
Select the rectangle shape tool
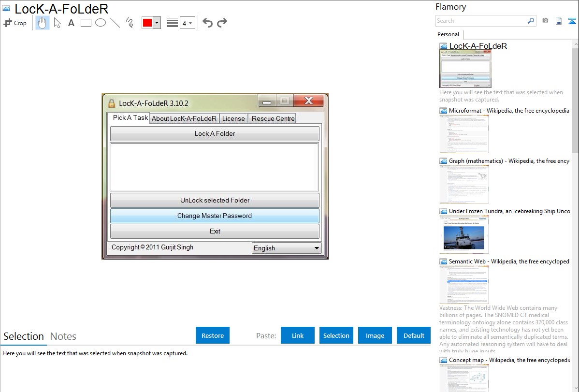pyautogui.click(x=86, y=23)
